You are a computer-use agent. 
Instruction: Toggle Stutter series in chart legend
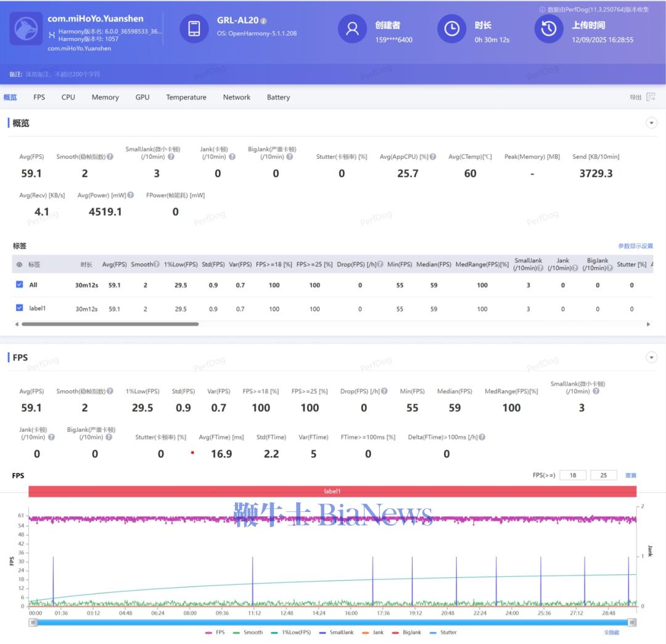pos(443,632)
